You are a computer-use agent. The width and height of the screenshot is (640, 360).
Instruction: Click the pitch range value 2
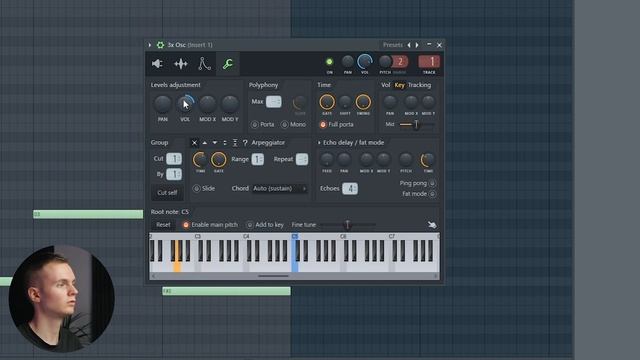pyautogui.click(x=400, y=62)
